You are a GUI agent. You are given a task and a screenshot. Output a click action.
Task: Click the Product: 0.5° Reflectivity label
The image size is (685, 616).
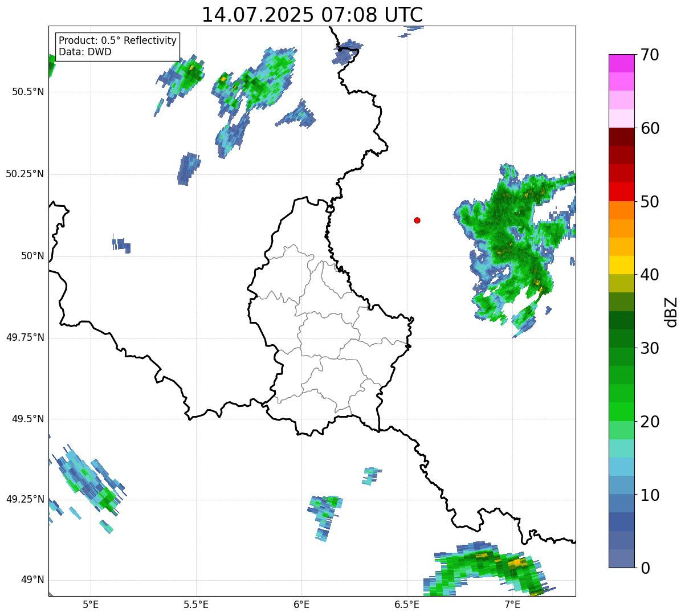(x=118, y=41)
